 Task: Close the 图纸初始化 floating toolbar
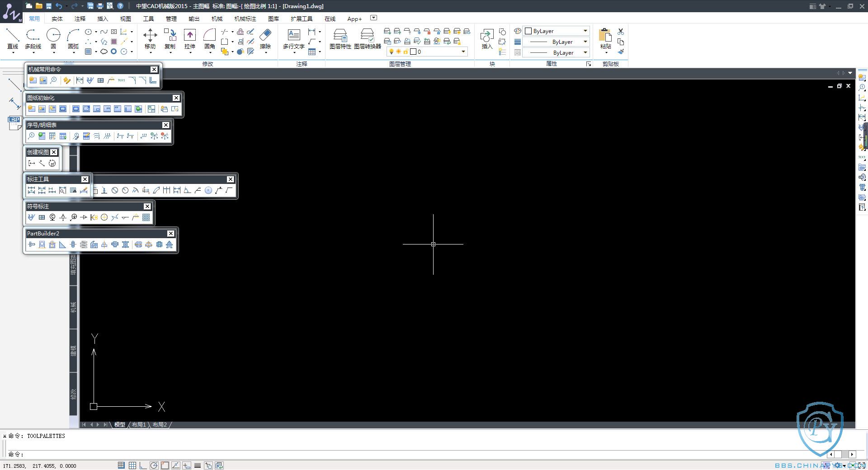tap(176, 98)
